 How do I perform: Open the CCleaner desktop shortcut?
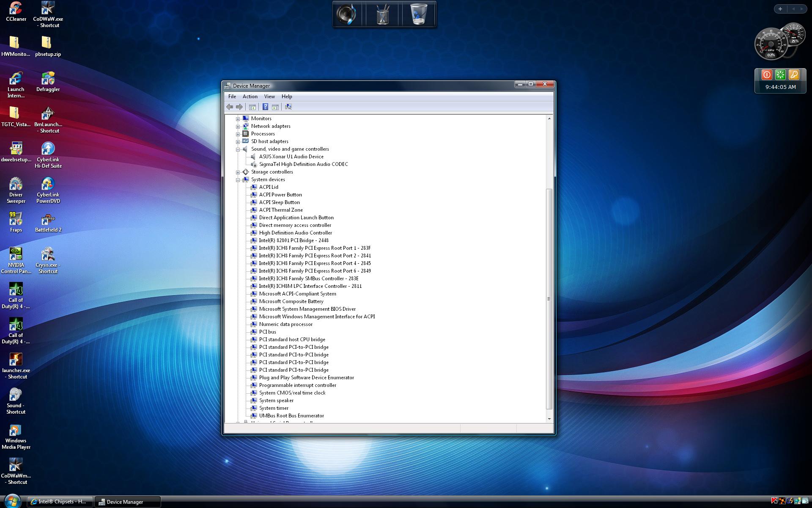tap(16, 11)
